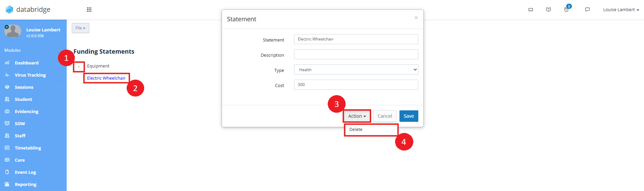Screen dimensions: 644x191
Task: Open the Action dropdown button
Action: (357, 116)
